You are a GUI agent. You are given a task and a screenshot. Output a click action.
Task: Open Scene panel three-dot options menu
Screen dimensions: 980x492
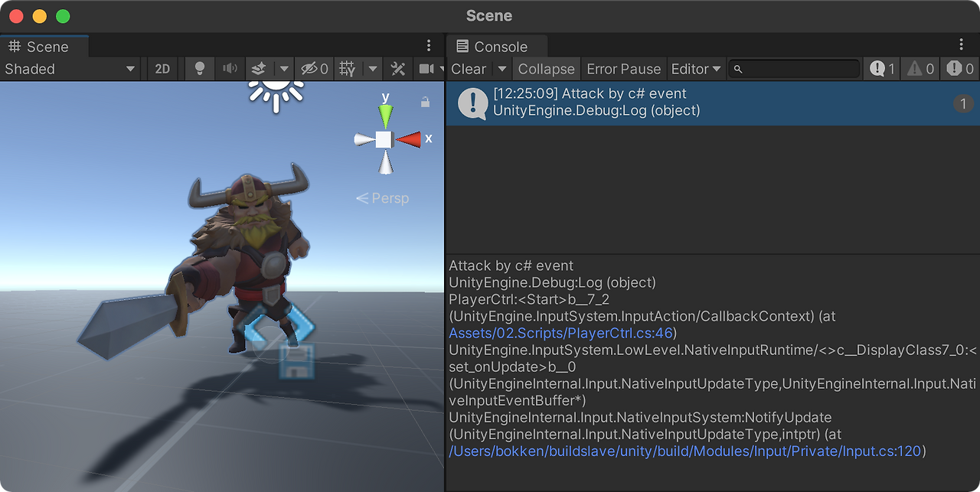pyautogui.click(x=429, y=46)
